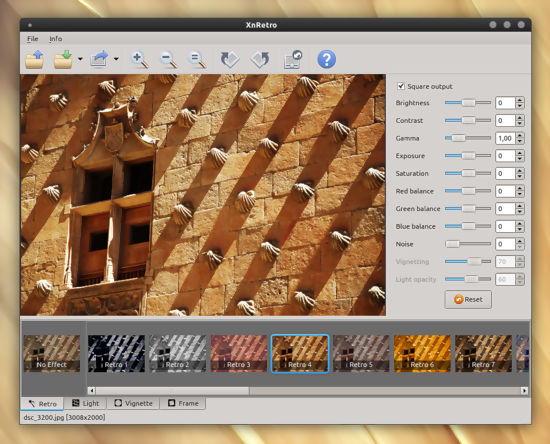Screen dimensions: 550x444
Task: Select the highlighted Retro 4 thumbnail
Action: 300,353
